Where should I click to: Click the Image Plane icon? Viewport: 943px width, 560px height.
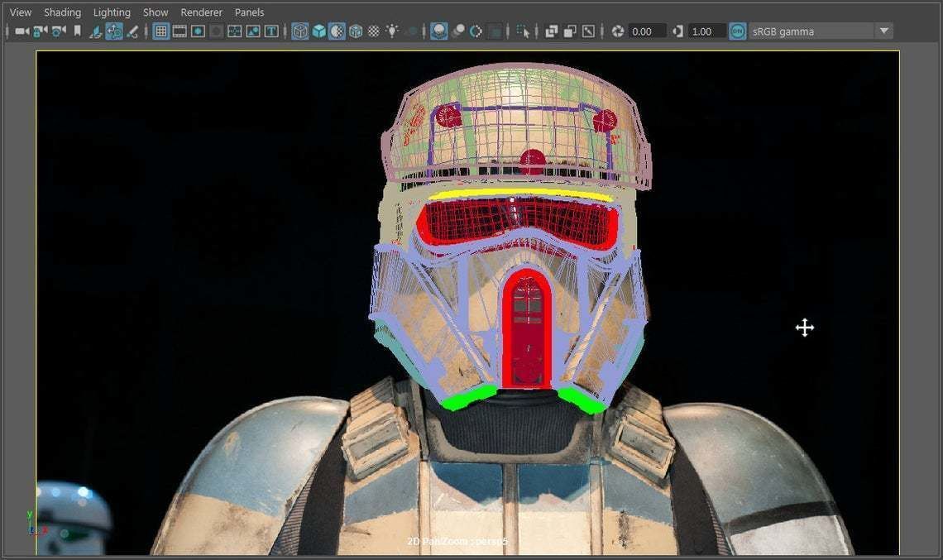96,31
